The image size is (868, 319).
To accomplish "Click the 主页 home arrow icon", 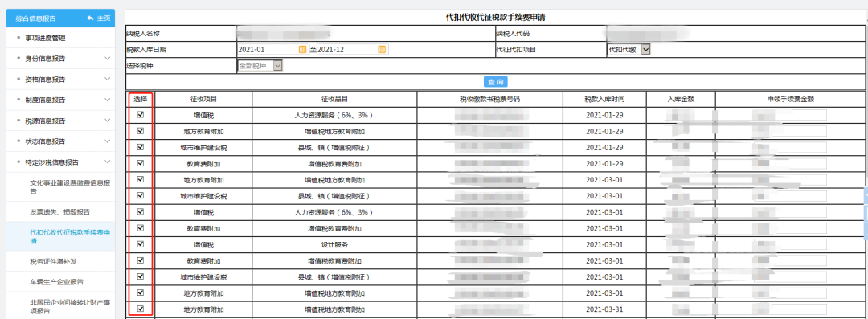I will coord(91,18).
